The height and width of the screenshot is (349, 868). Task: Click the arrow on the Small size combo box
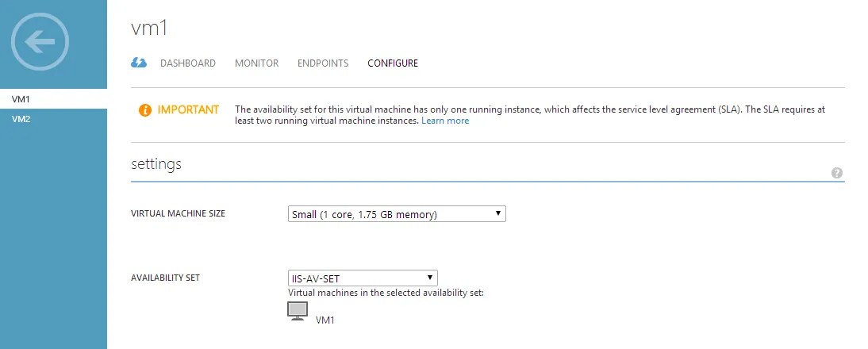497,213
